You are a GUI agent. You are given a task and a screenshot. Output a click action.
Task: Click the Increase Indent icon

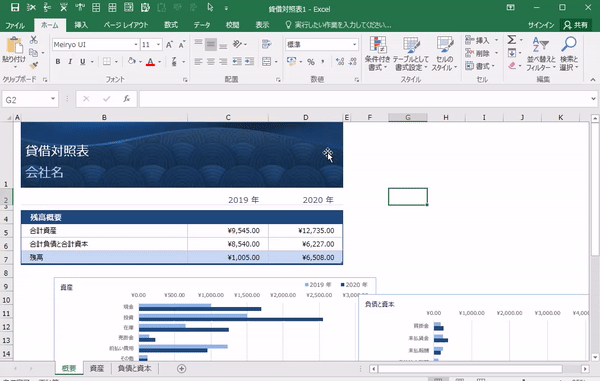coord(249,62)
